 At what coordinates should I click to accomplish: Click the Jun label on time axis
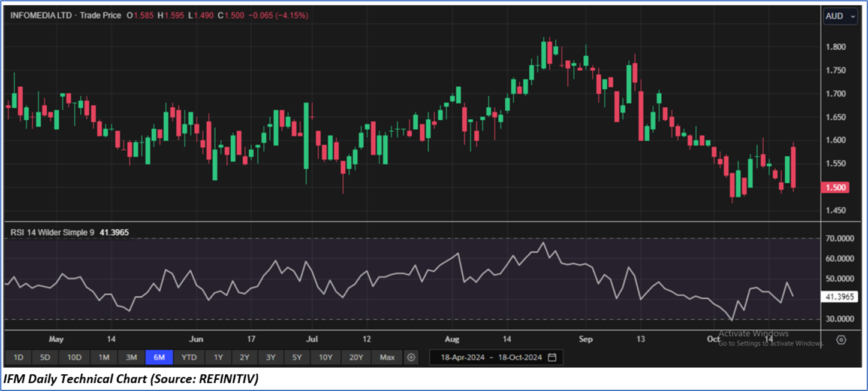196,340
